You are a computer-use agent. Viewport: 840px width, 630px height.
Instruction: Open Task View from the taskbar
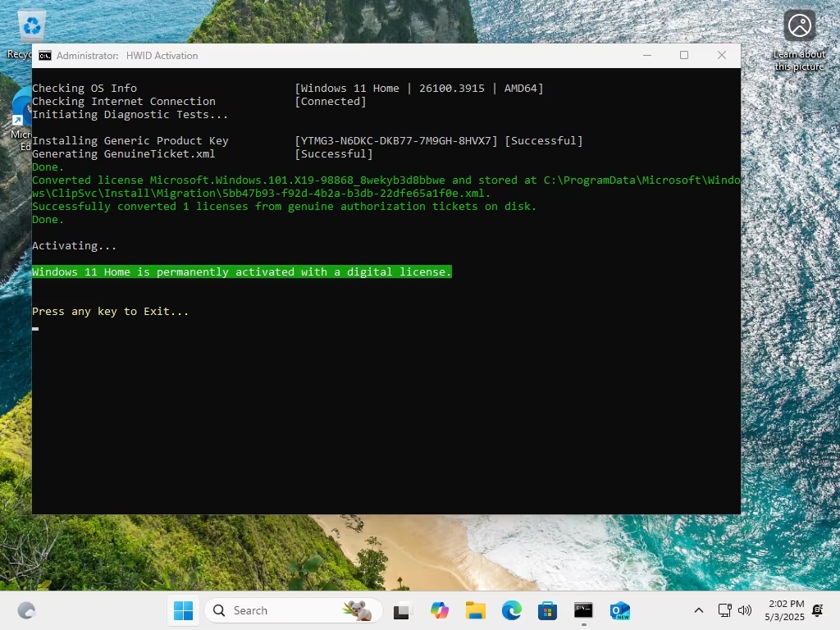[x=402, y=610]
